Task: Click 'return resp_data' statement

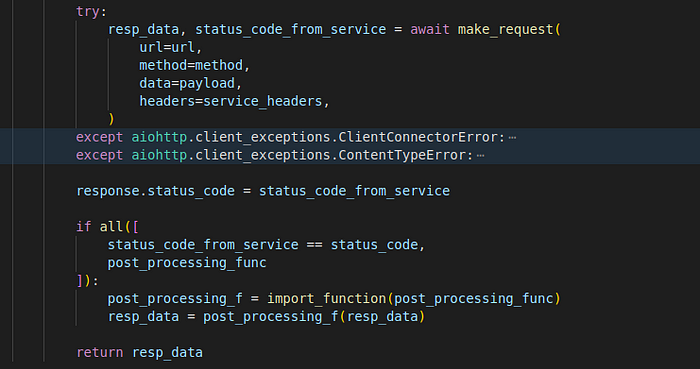Action: [139, 352]
